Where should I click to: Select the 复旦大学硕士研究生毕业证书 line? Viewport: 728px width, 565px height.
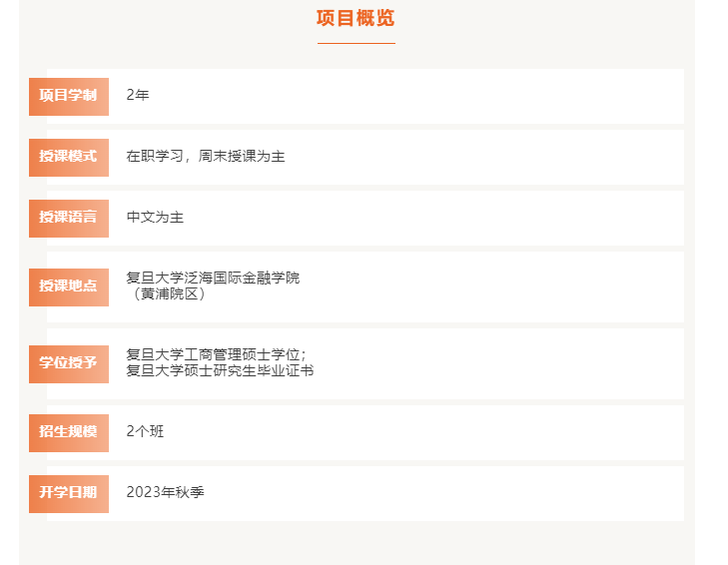pyautogui.click(x=220, y=371)
